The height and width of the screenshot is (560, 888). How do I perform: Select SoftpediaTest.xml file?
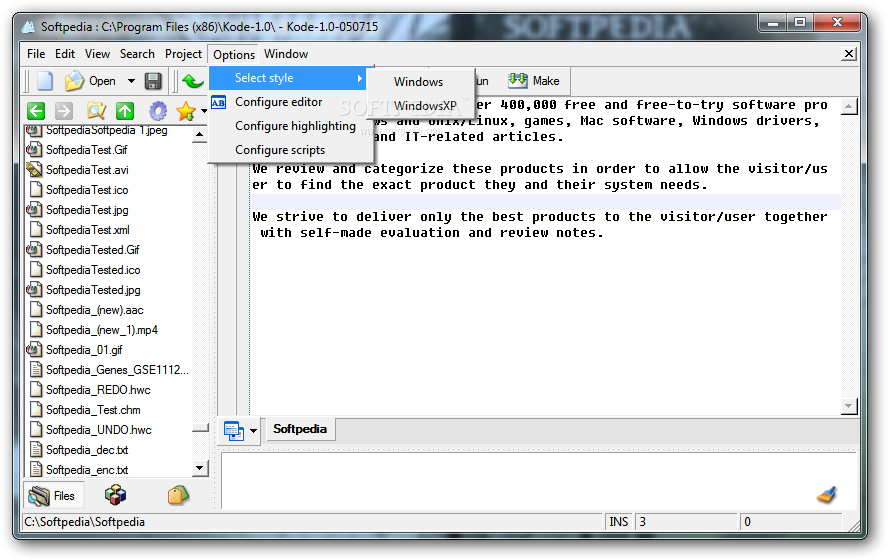tap(88, 230)
